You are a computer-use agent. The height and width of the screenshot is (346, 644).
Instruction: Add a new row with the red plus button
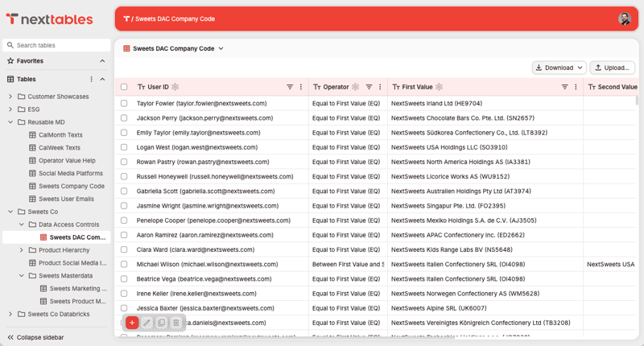click(x=132, y=323)
